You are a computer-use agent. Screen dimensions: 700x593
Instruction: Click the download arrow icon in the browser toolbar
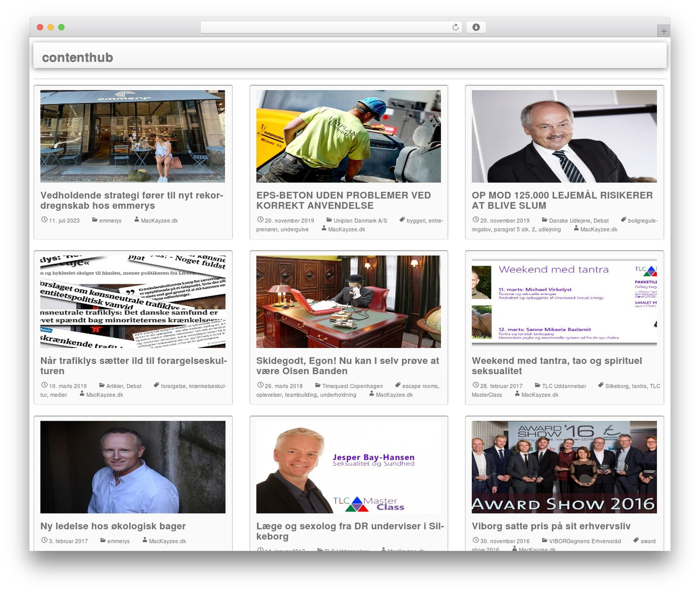pos(476,27)
